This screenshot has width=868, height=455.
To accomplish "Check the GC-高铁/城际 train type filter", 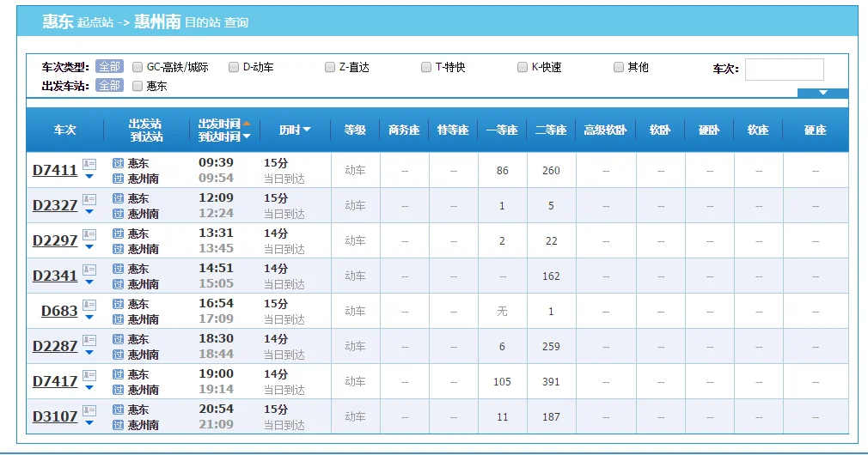I will [138, 67].
